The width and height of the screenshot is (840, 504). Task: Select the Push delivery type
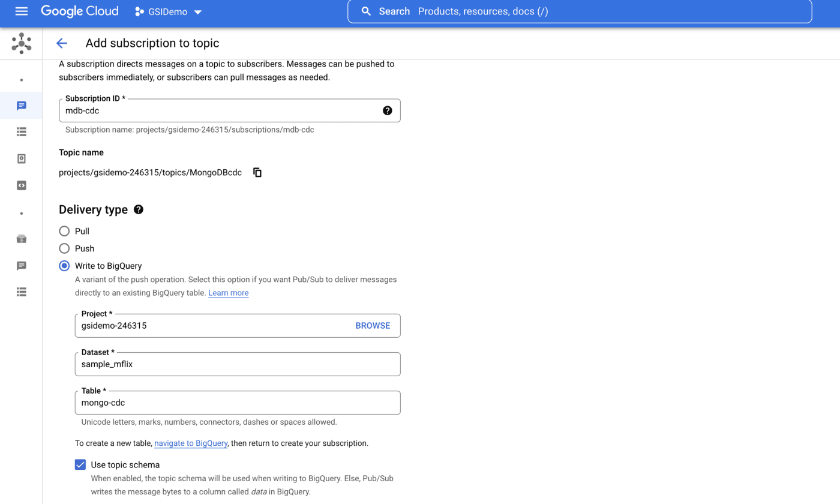(x=64, y=248)
